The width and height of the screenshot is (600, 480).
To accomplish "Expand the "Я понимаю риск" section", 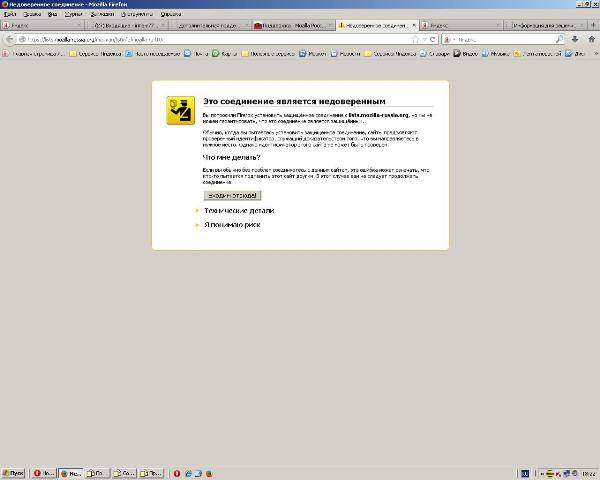I will click(232, 226).
